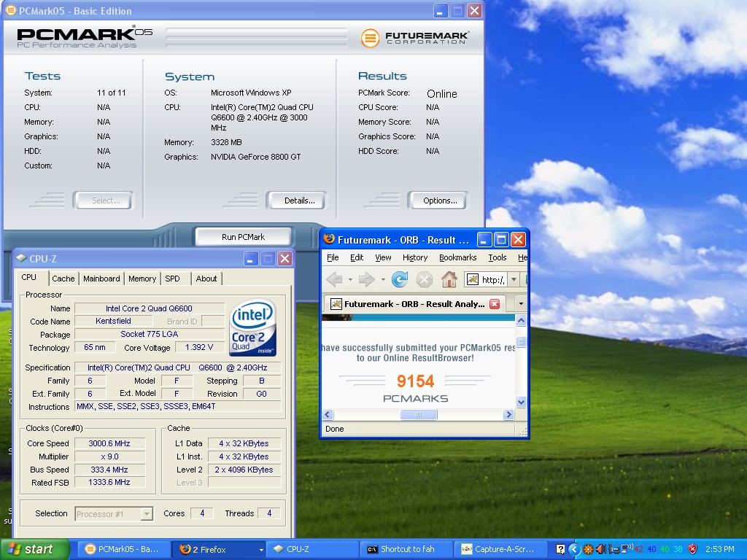Open the volume speaker tray icon

(x=601, y=549)
